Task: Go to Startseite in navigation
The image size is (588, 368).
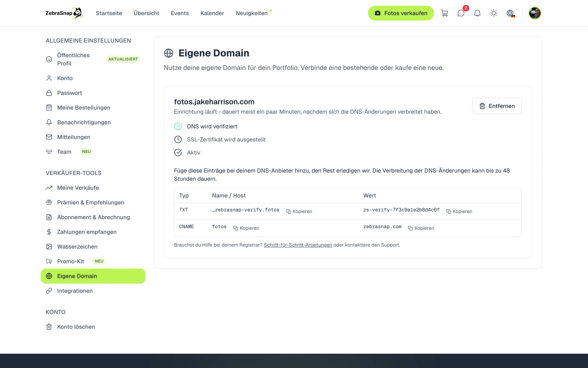Action: tap(109, 13)
